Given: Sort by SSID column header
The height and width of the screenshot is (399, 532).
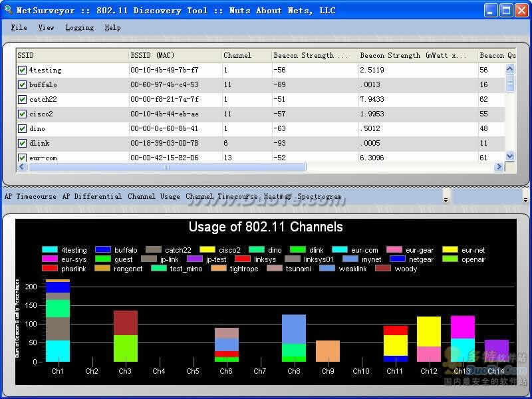Looking at the screenshot, I should coord(72,56).
